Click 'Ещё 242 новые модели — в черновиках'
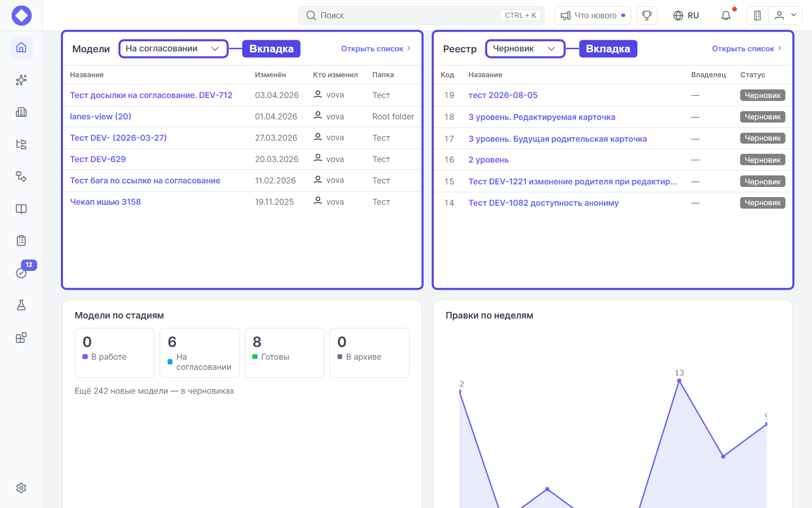 154,391
